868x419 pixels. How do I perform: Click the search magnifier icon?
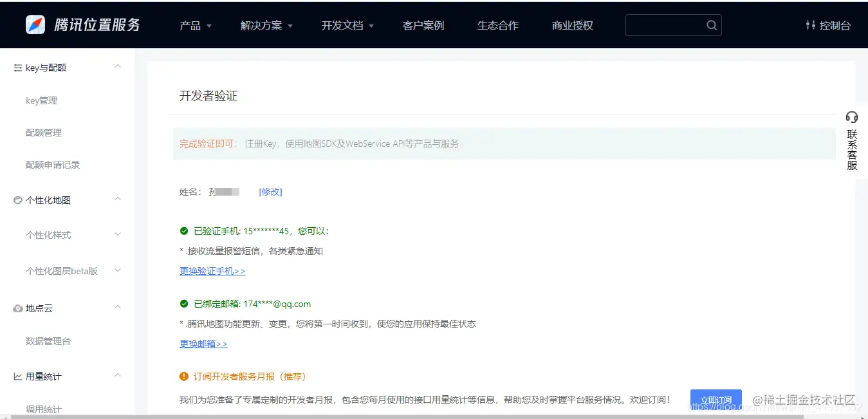pos(711,25)
